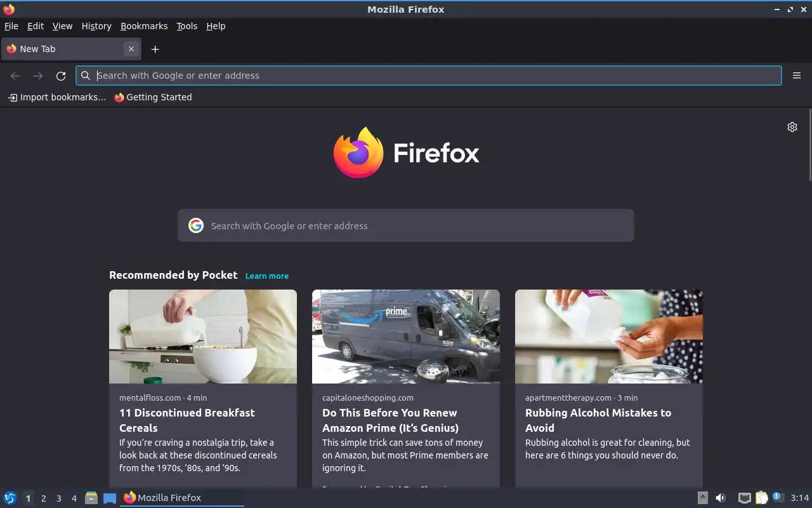Open the Tools menu
Screen dimensions: 812x508
pos(187,26)
